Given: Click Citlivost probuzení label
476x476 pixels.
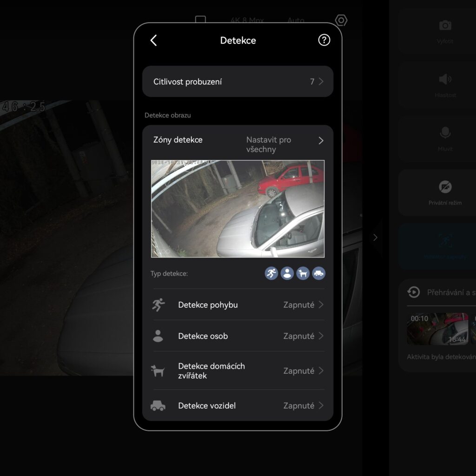Looking at the screenshot, I should (188, 82).
